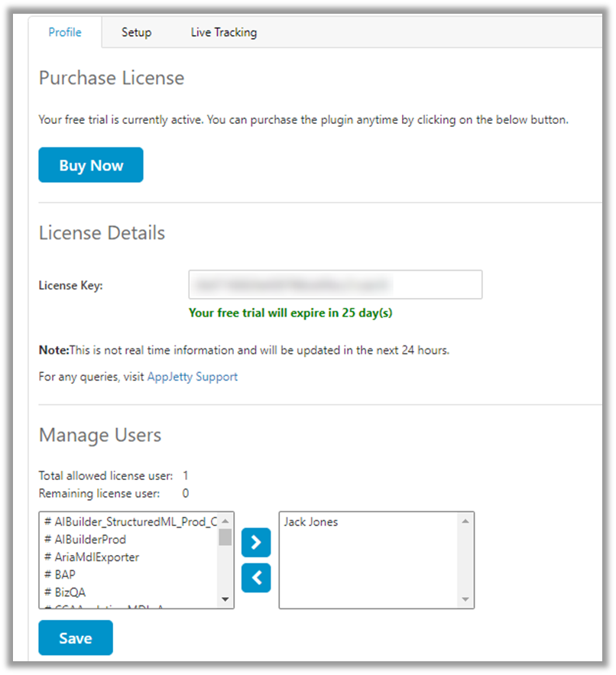Image resolution: width=616 pixels, height=675 pixels.
Task: Save the user license changes
Action: [76, 638]
